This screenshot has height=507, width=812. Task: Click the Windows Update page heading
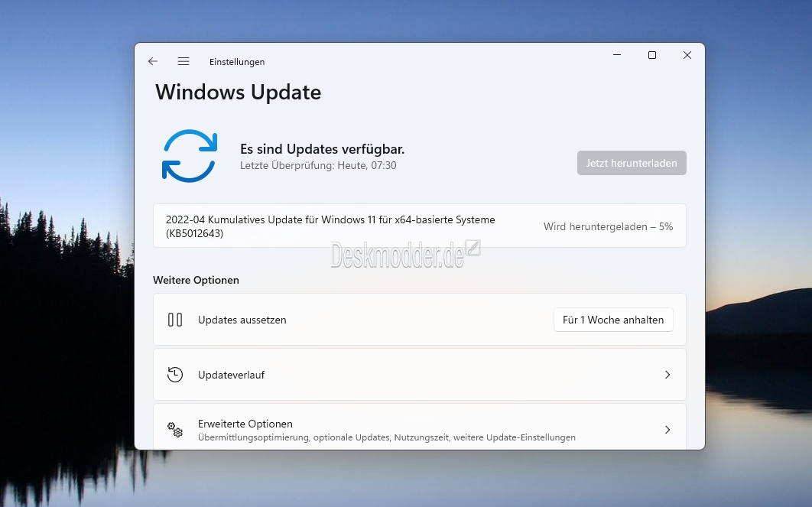tap(239, 93)
